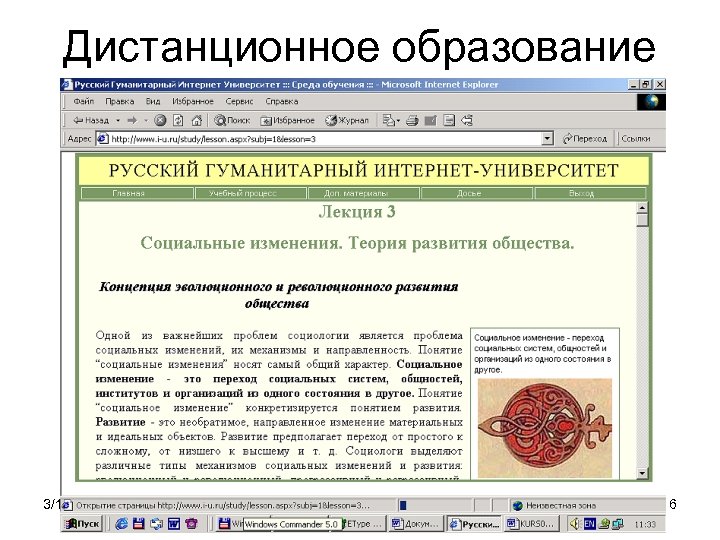Open the Справка menu
Image resolution: width=720 pixels, height=540 pixels.
[x=281, y=101]
